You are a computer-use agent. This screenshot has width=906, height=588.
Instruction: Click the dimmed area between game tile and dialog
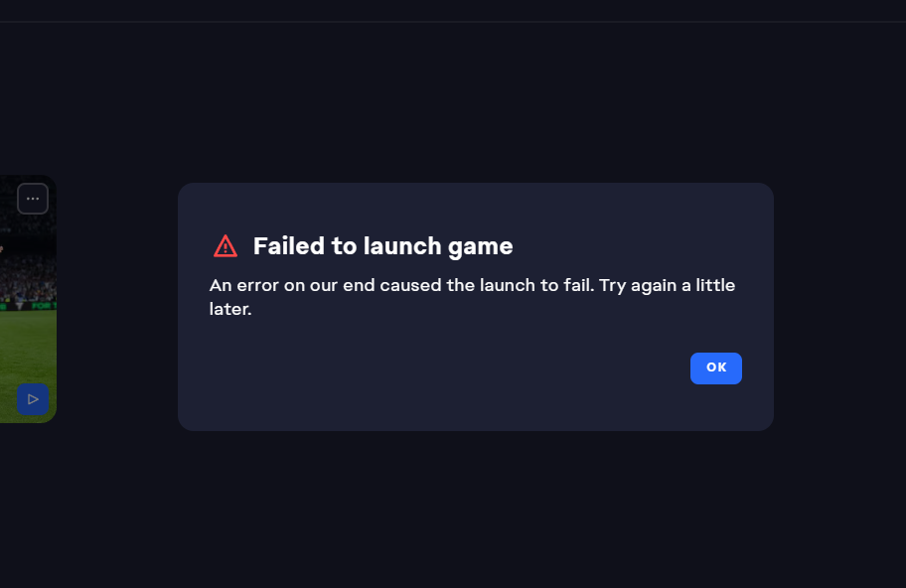pos(117,298)
